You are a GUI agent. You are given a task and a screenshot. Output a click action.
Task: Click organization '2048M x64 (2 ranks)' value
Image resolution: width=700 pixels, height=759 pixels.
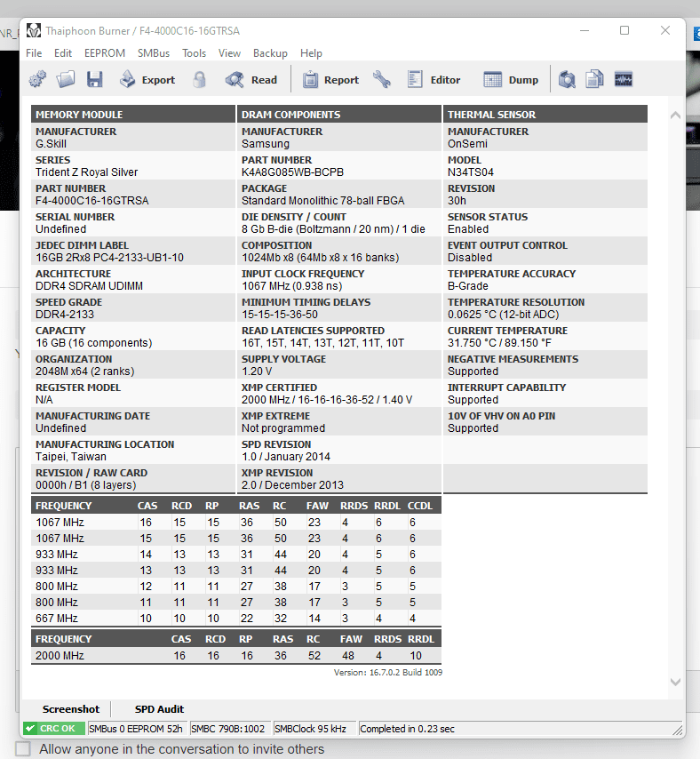click(84, 372)
